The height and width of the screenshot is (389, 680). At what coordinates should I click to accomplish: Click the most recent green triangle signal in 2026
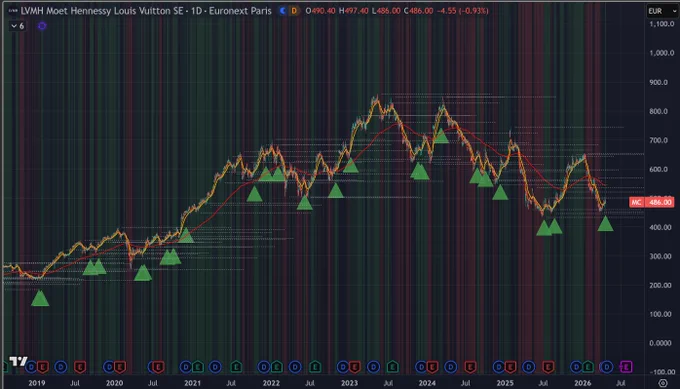[x=605, y=223]
